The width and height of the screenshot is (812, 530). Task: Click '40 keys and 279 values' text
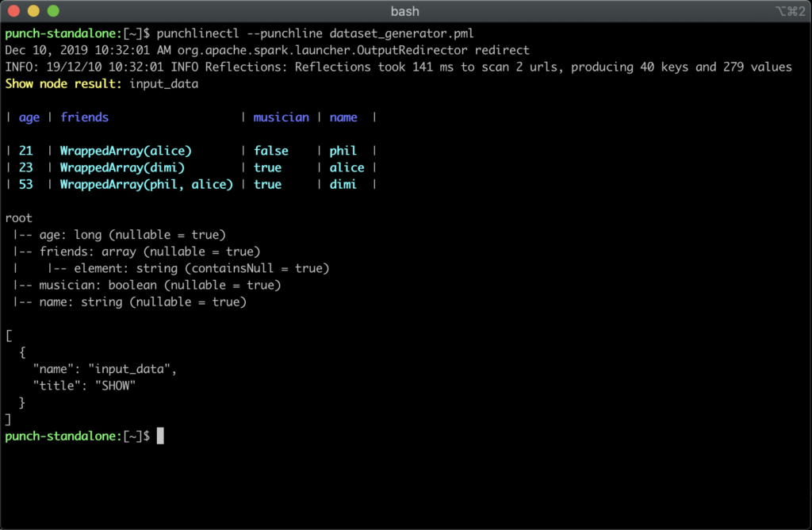[x=716, y=67]
